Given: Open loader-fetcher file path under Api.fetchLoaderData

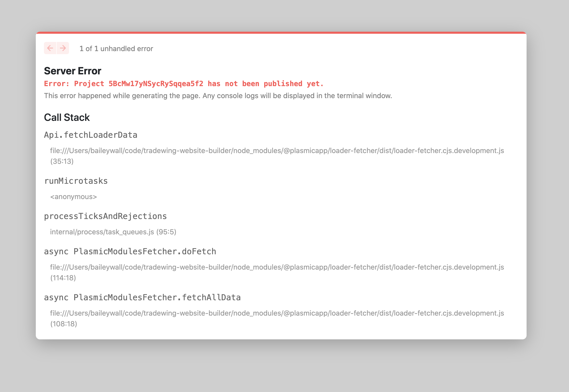Looking at the screenshot, I should pos(277,151).
